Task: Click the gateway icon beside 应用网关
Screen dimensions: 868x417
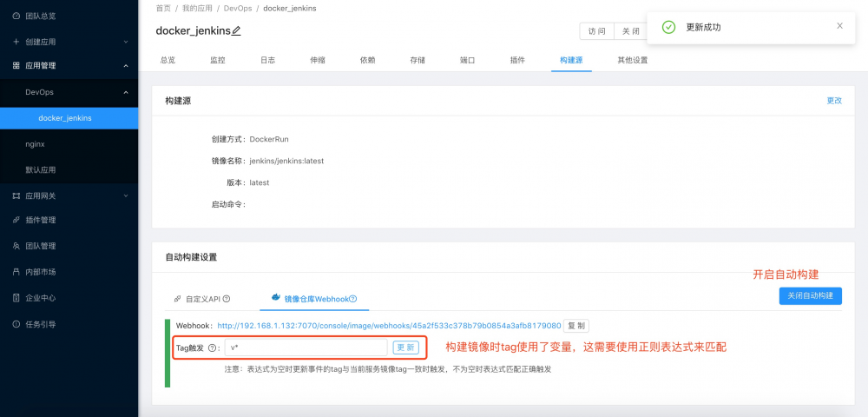Action: pos(16,195)
